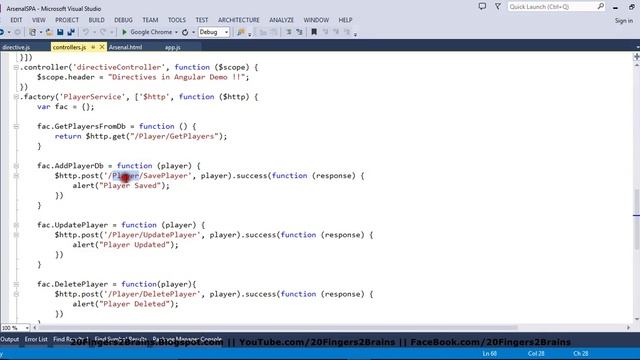Viewport: 640px width, 360px height.
Task: Close the controllers.js tab
Action: [x=102, y=47]
